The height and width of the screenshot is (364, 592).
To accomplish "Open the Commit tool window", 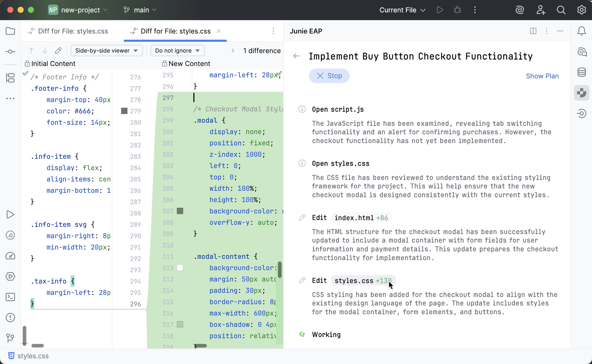I will (10, 52).
